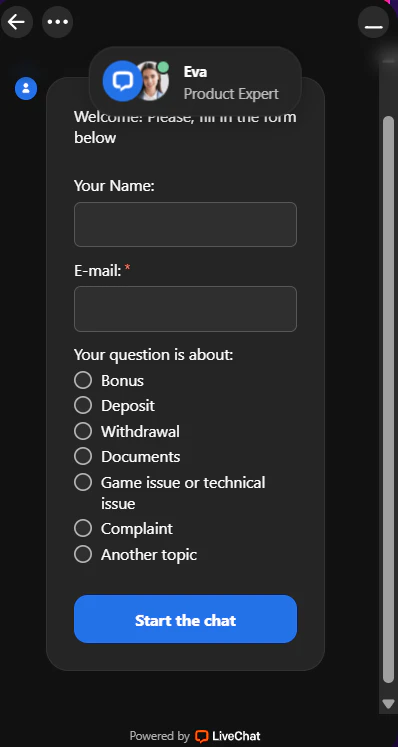Click the Your question is about label

[x=153, y=355]
